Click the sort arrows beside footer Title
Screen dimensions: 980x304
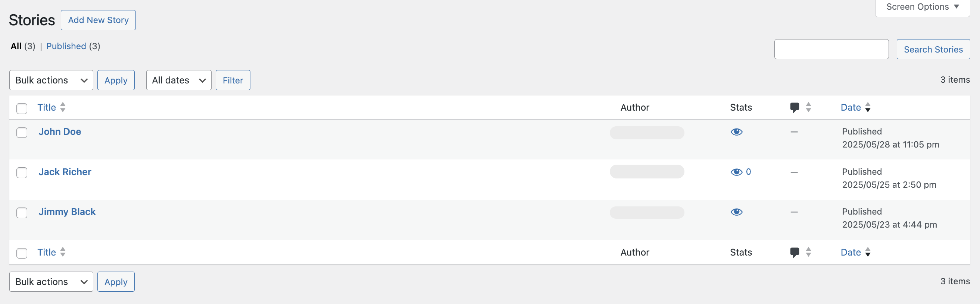coord(63,252)
